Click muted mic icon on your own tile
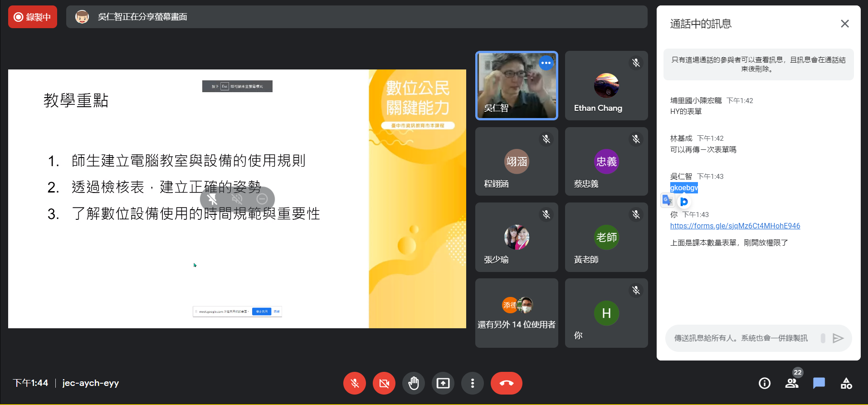The image size is (868, 405). click(x=636, y=290)
